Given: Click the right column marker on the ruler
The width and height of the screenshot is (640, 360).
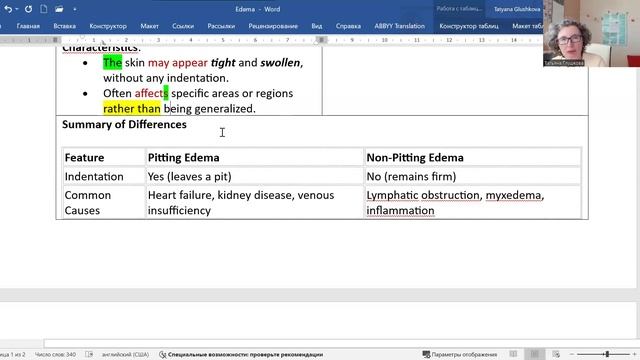Looking at the screenshot, I should (x=322, y=40).
